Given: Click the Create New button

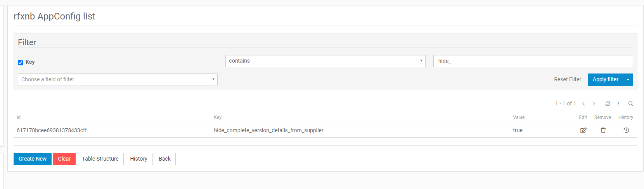Looking at the screenshot, I should 33,159.
